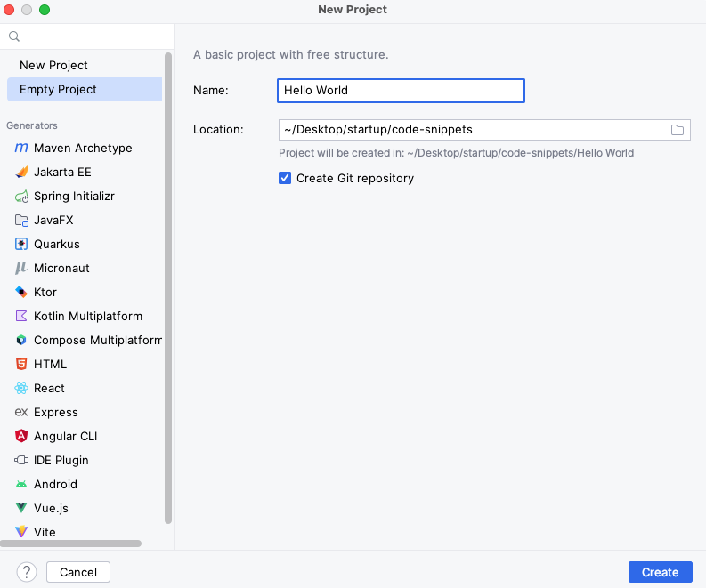706x588 pixels.
Task: Pick the Ktor generator icon
Action: click(x=21, y=292)
